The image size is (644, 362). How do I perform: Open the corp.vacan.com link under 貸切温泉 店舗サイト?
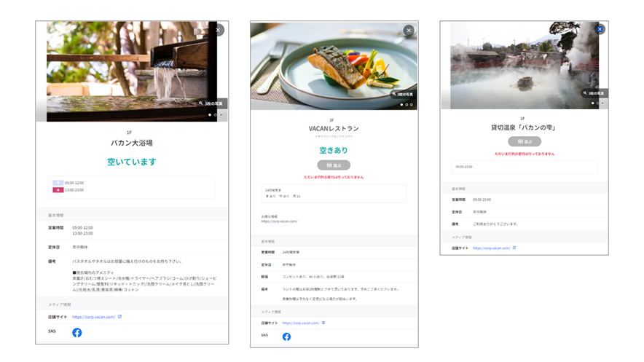point(491,248)
